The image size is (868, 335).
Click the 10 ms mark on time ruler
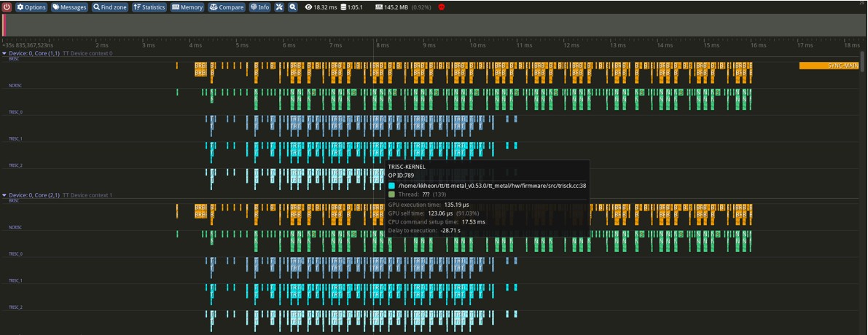tap(477, 45)
